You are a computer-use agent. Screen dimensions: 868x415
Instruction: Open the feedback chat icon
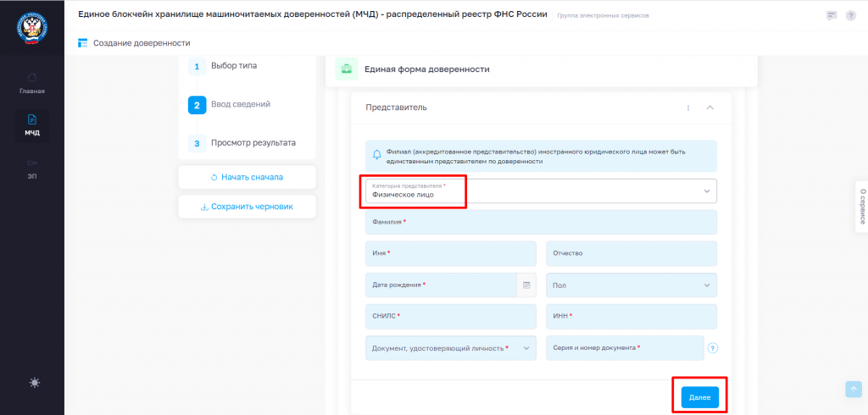tap(831, 15)
